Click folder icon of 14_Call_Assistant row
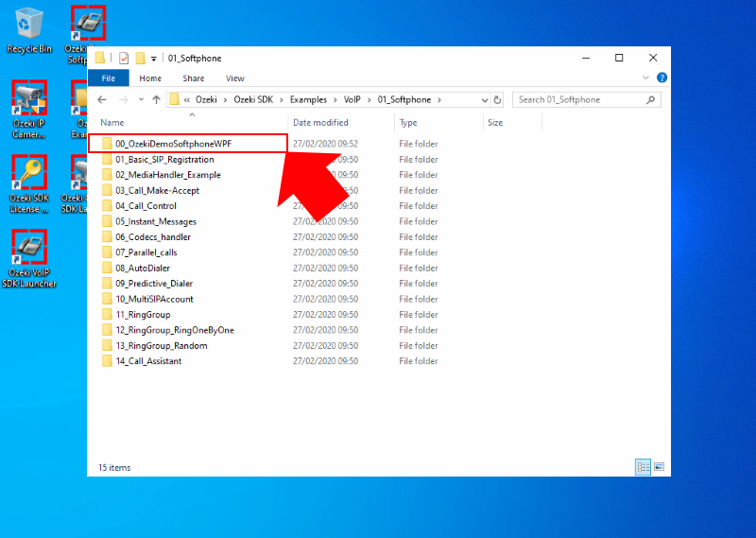The image size is (756, 538). pos(107,361)
